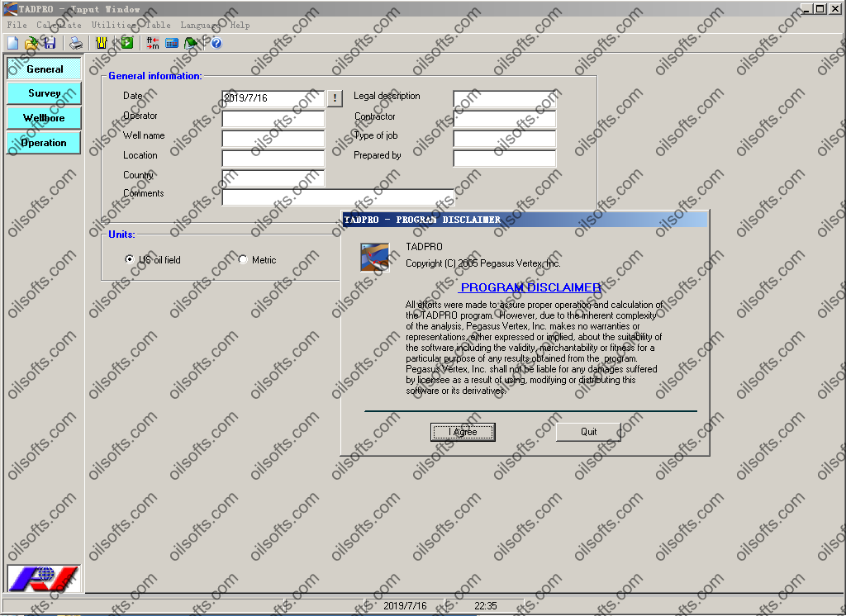
Task: Click the green book toolbar icon
Action: [x=191, y=43]
